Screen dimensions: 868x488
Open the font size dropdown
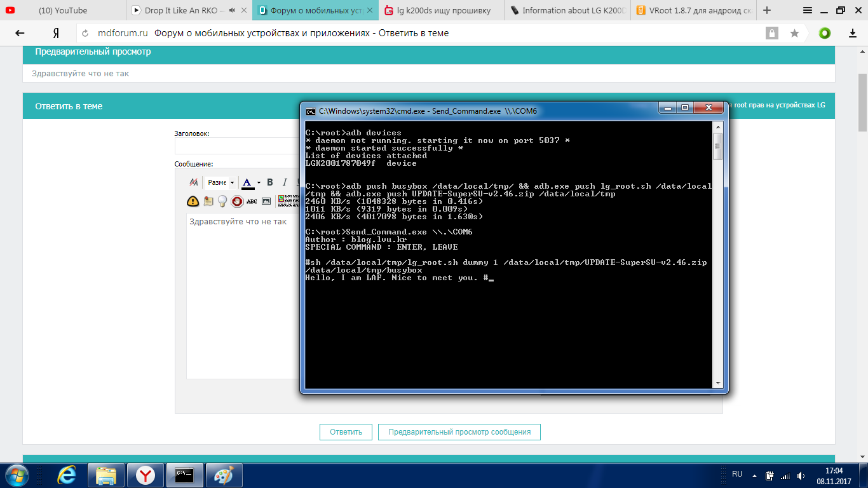click(220, 182)
